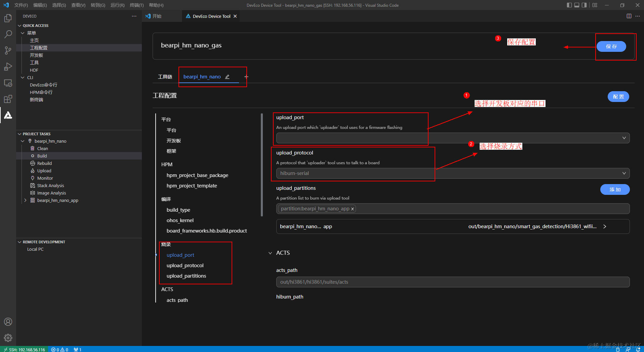Click the SSH remote indicator in the status bar
The image size is (644, 352).
[24, 349]
